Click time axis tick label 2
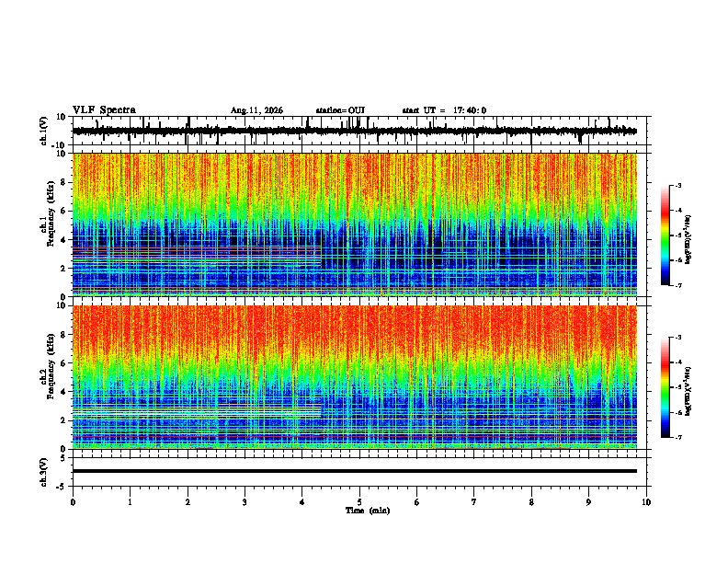The width and height of the screenshot is (728, 563). [x=188, y=502]
